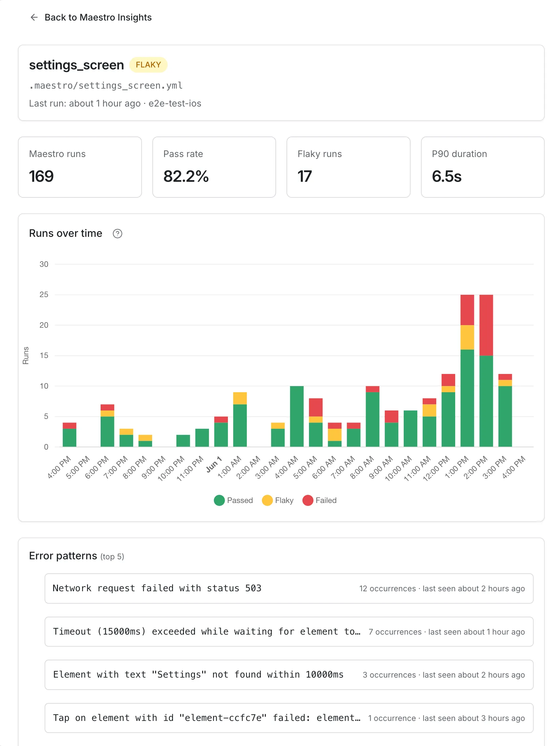Click the green 4:00 AM bar

[x=297, y=416]
